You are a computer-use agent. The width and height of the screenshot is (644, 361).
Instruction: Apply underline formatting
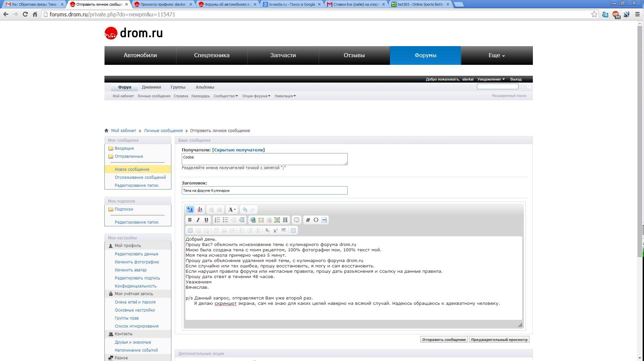(206, 220)
